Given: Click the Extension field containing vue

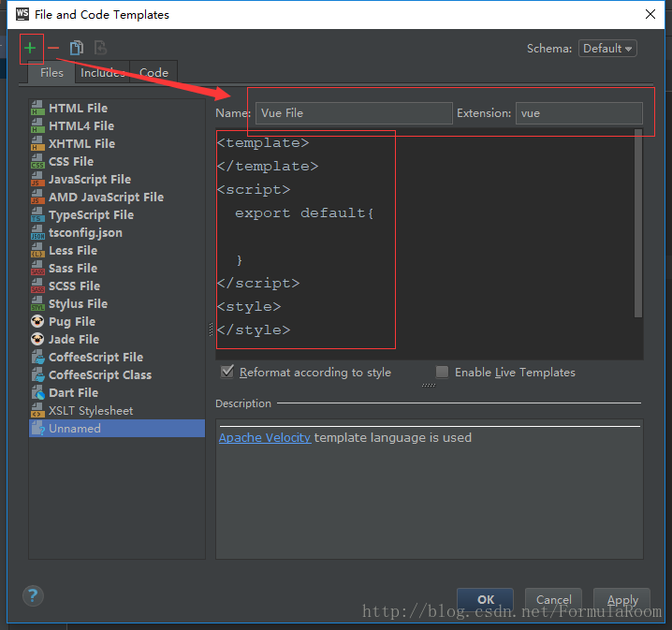Looking at the screenshot, I should click(579, 113).
